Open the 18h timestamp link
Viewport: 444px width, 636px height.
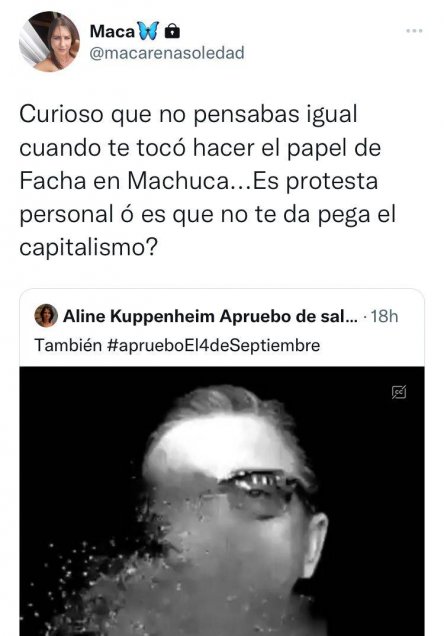pos(384,316)
